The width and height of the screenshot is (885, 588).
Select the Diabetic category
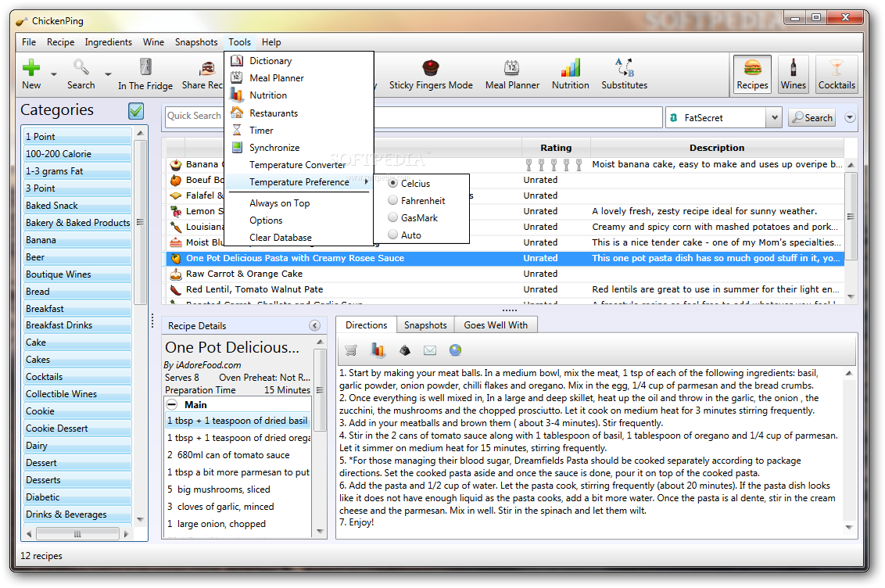[x=78, y=497]
